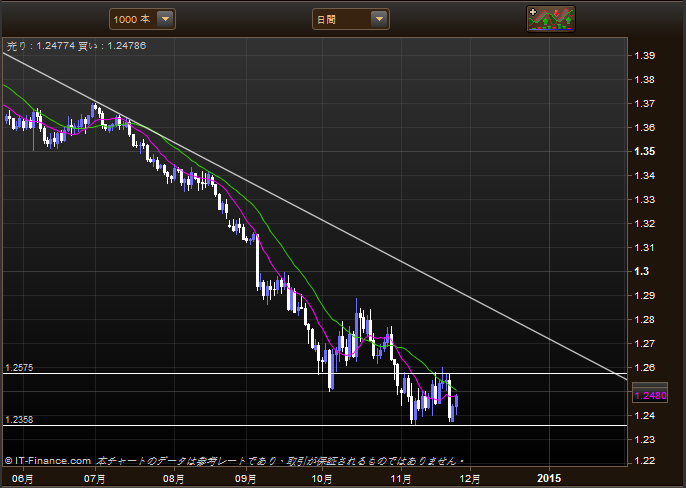
Task: Open the 日間 timeframe dropdown
Action: [350, 19]
